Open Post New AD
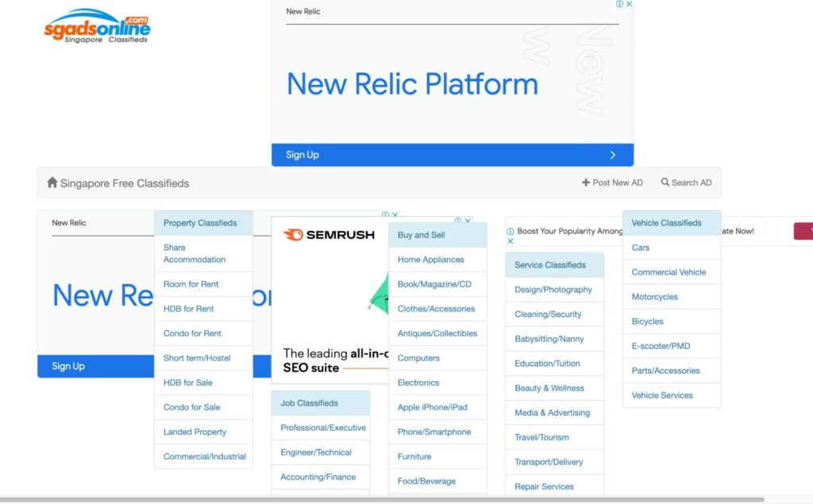The height and width of the screenshot is (504, 813). tap(612, 183)
